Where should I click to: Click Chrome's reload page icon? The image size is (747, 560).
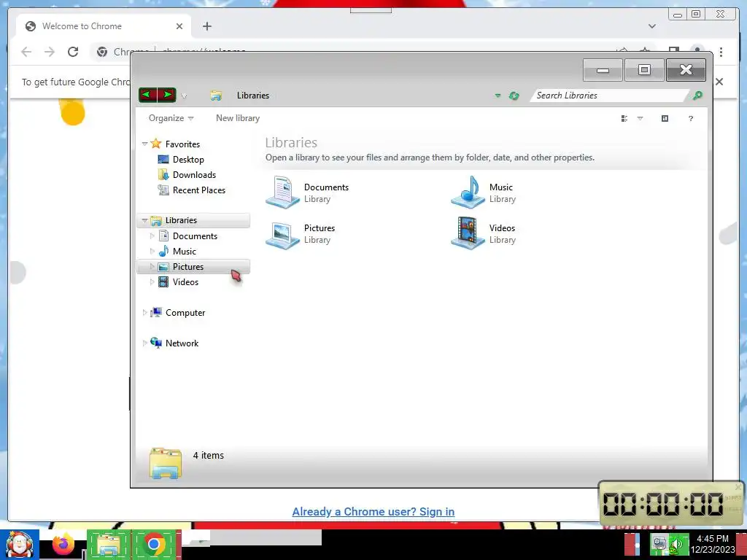coord(73,52)
